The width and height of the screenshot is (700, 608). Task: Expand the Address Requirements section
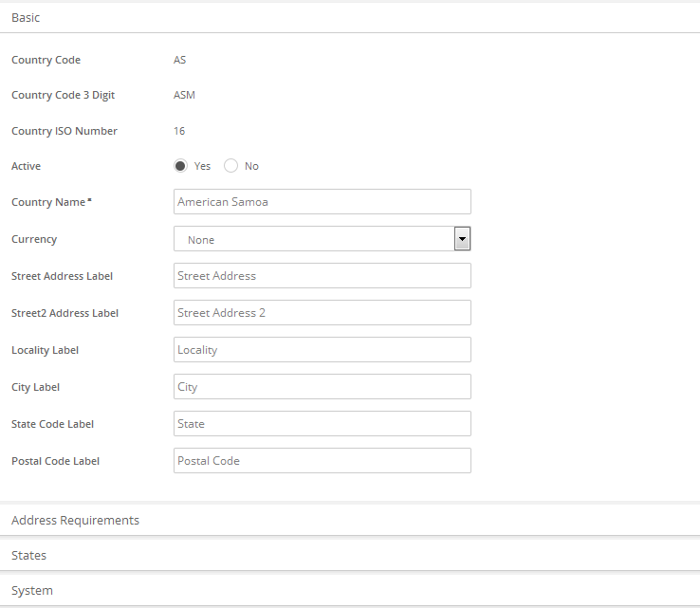(x=75, y=520)
